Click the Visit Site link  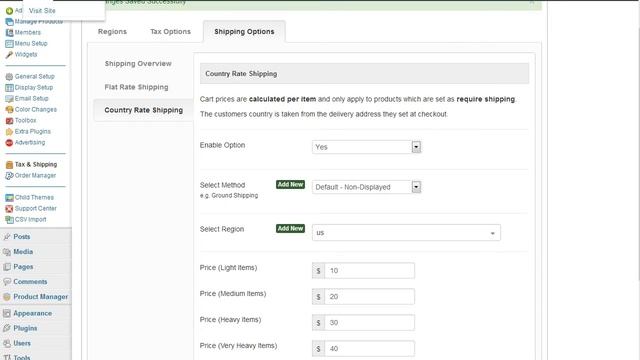pos(42,11)
